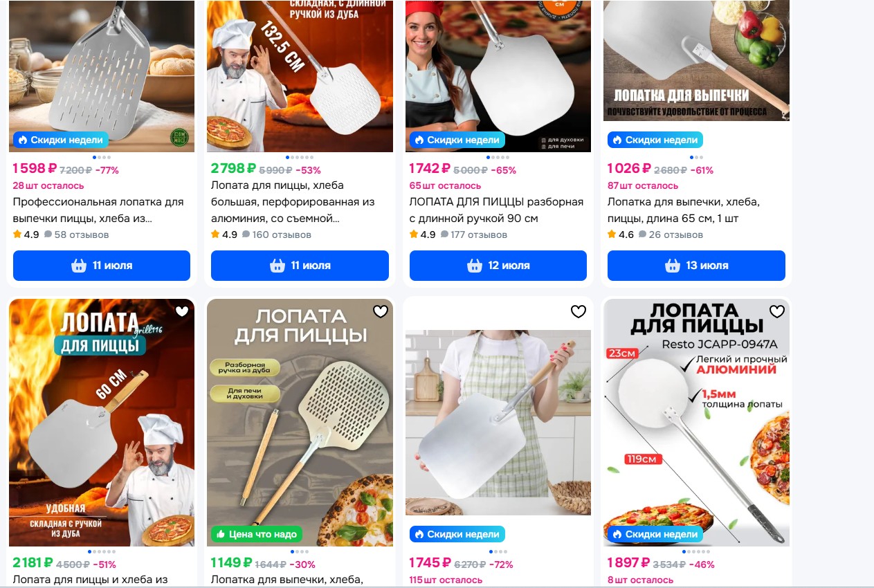Add the 1598 ₽ peel to cart, delivery 11 июля
This screenshot has width=874, height=588.
(102, 266)
